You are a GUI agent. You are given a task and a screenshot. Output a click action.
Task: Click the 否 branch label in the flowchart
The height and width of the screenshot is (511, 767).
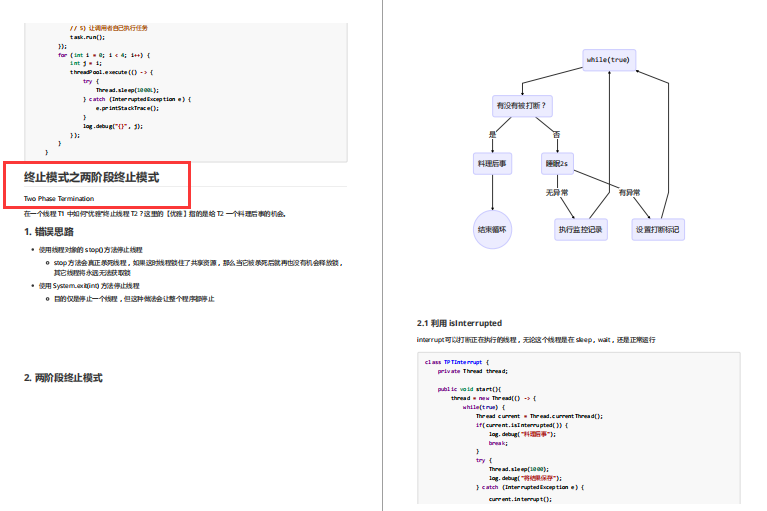(557, 134)
